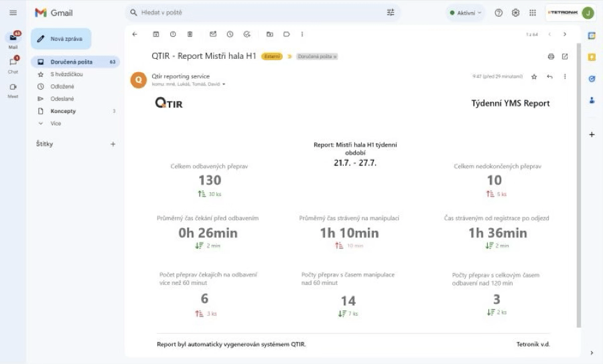Go to the next older message arrow
This screenshot has height=364, width=603.
point(565,34)
